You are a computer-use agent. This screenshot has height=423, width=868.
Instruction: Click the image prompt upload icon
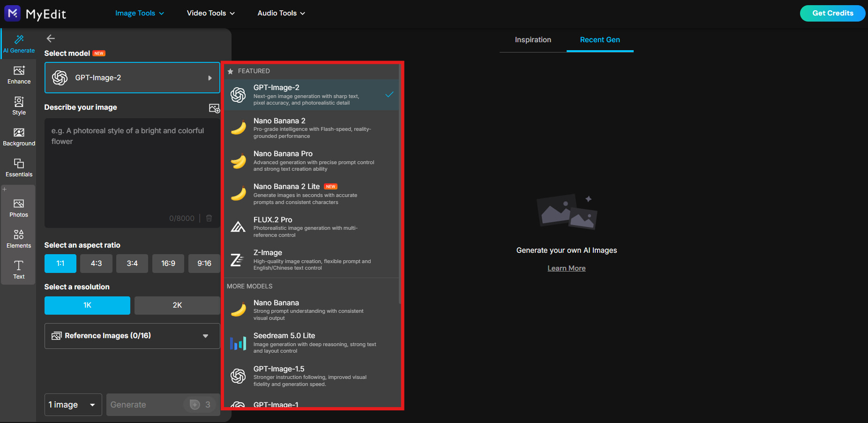click(x=214, y=108)
